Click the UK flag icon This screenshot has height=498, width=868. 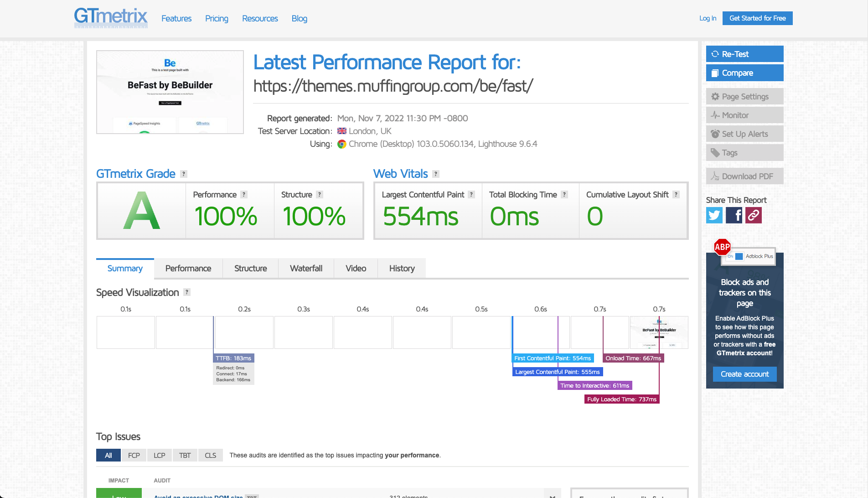pyautogui.click(x=341, y=131)
